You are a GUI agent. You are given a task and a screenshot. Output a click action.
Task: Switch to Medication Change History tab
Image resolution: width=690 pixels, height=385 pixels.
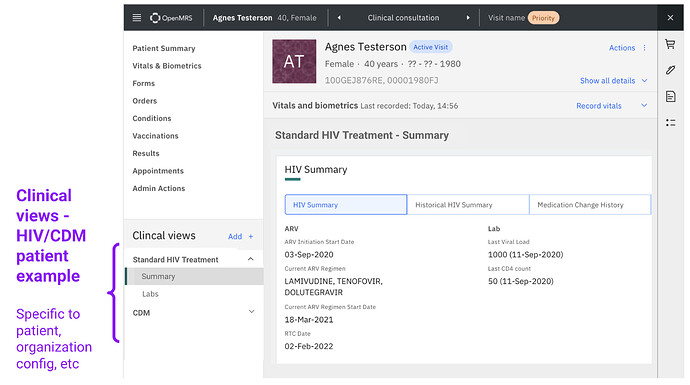pyautogui.click(x=590, y=205)
